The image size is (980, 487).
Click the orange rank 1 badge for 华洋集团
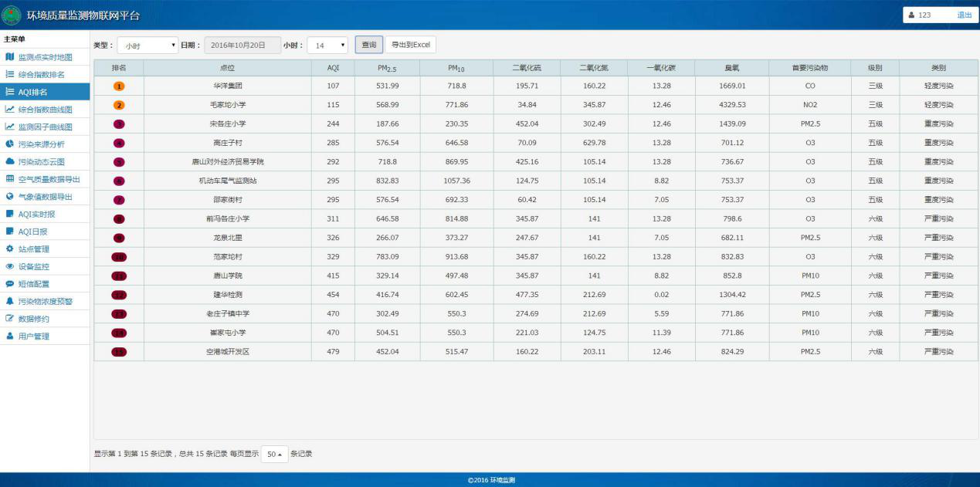[x=119, y=86]
